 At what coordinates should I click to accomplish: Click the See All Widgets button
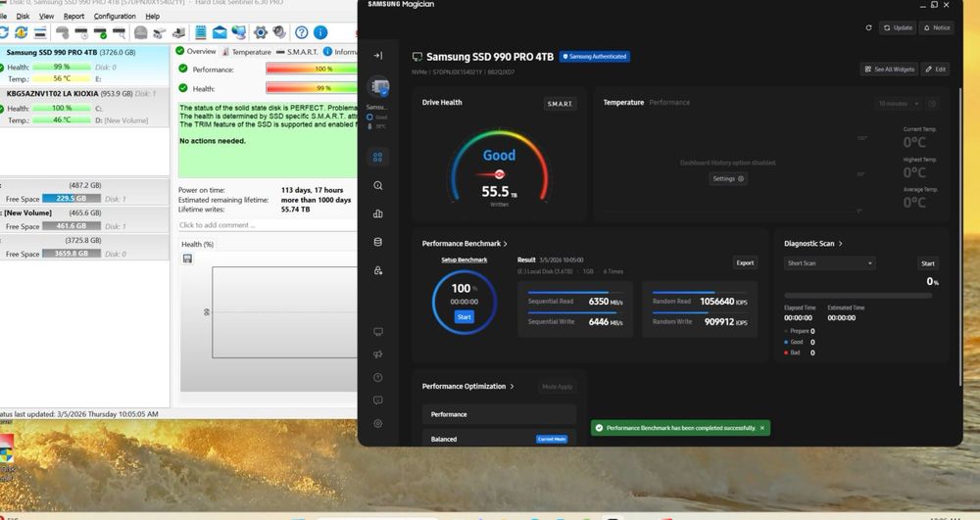tap(890, 70)
